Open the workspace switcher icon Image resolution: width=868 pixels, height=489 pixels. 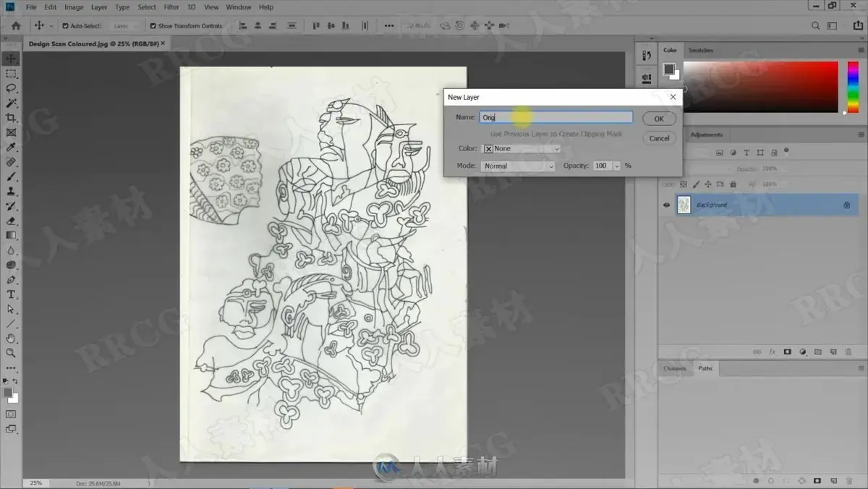833,26
